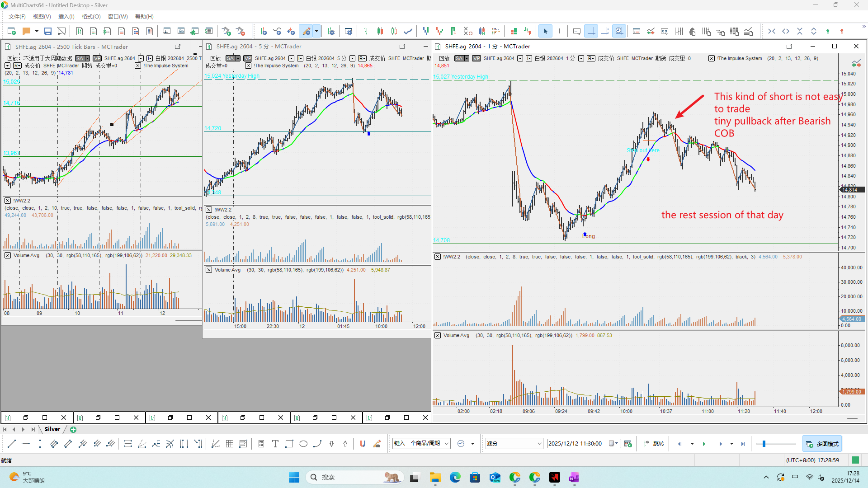This screenshot has width=868, height=488.
Task: Choose the ellipse drawing tool
Action: (x=303, y=444)
